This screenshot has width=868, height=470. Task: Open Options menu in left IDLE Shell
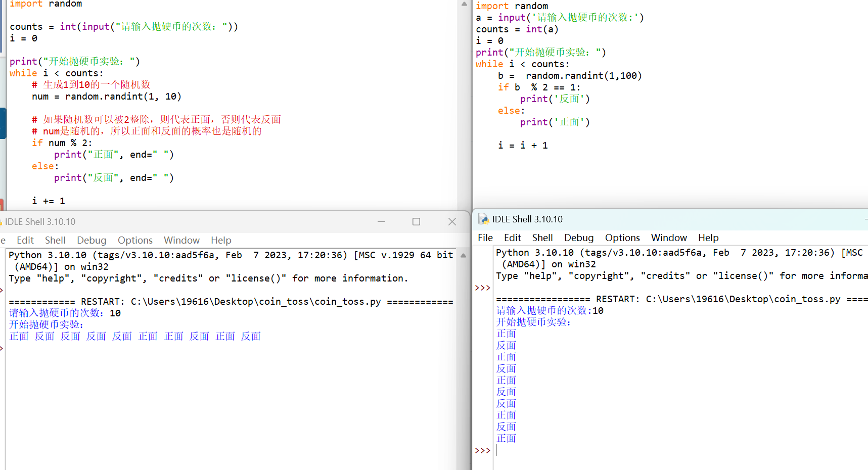coord(135,240)
